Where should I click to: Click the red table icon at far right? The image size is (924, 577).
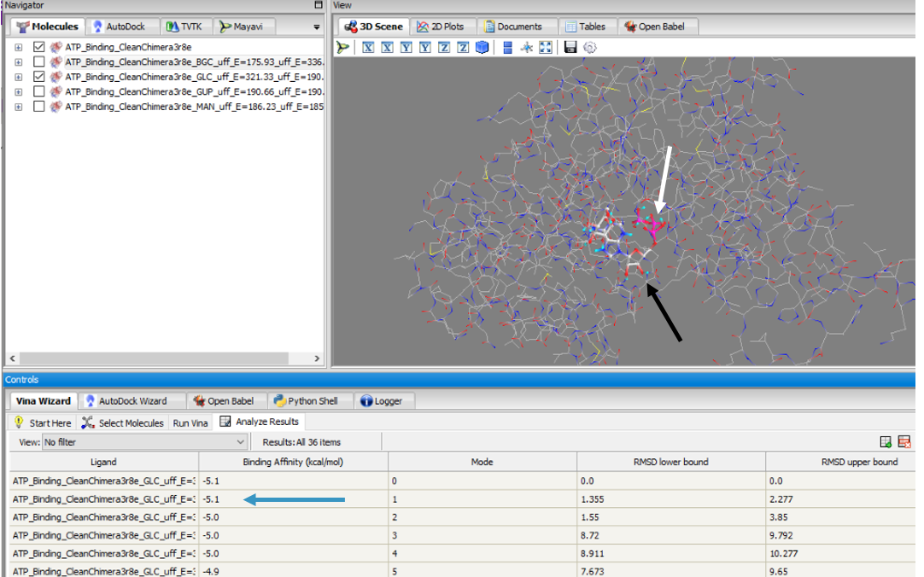tap(905, 442)
